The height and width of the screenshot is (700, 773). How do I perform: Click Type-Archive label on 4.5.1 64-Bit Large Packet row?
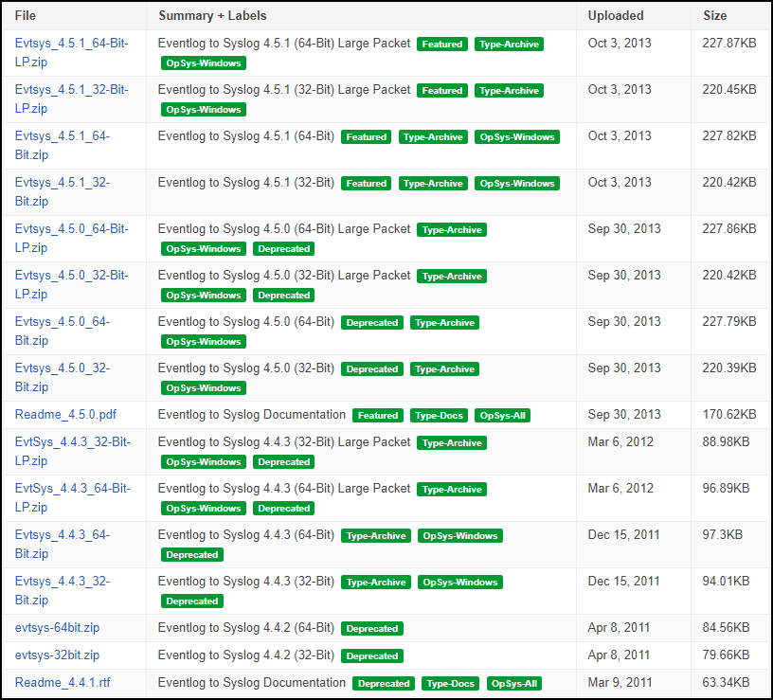tap(510, 44)
